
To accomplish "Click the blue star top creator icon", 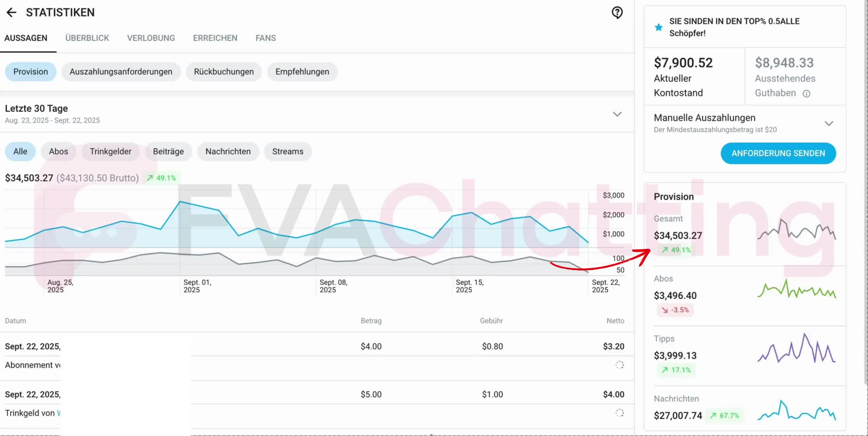I will pos(658,27).
